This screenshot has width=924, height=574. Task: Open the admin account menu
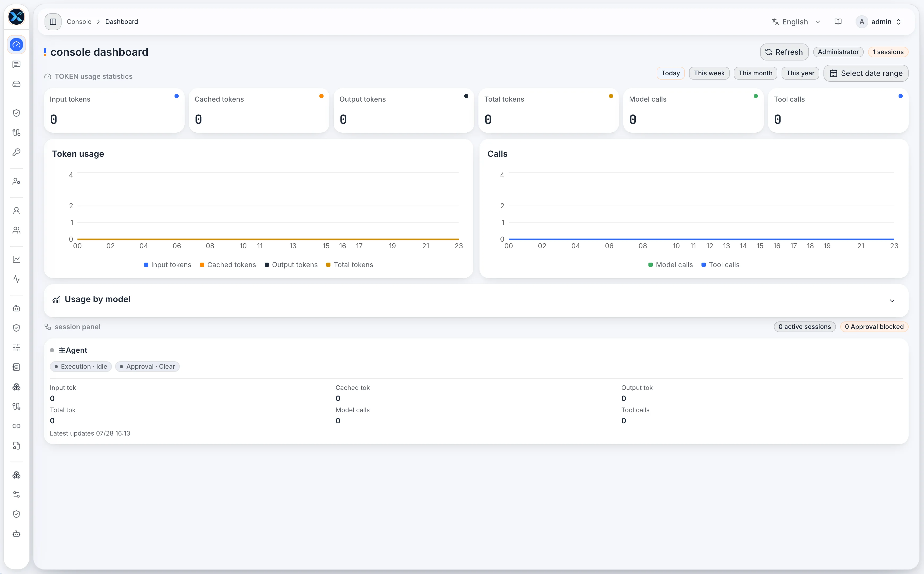(x=879, y=22)
